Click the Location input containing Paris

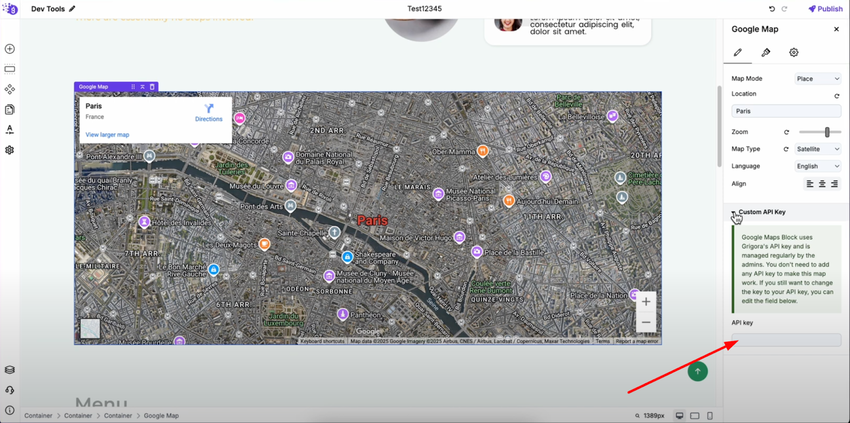coord(786,111)
